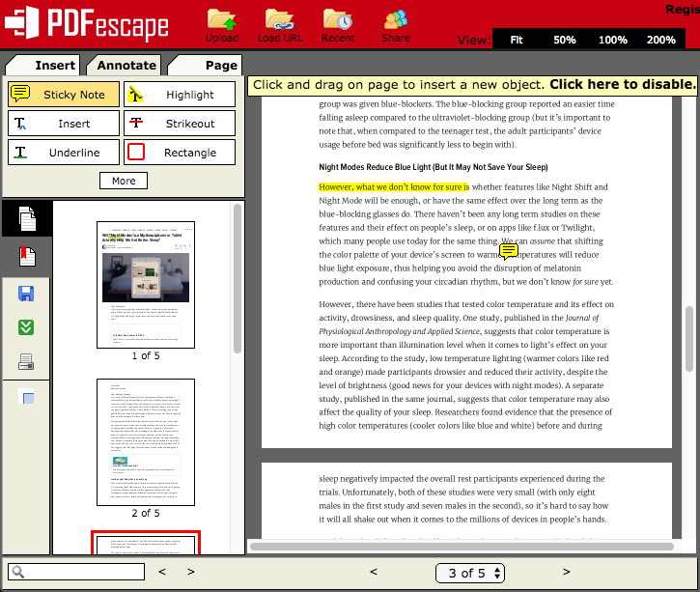Open the page selector dropdown showing 3 of 5

[x=469, y=573]
